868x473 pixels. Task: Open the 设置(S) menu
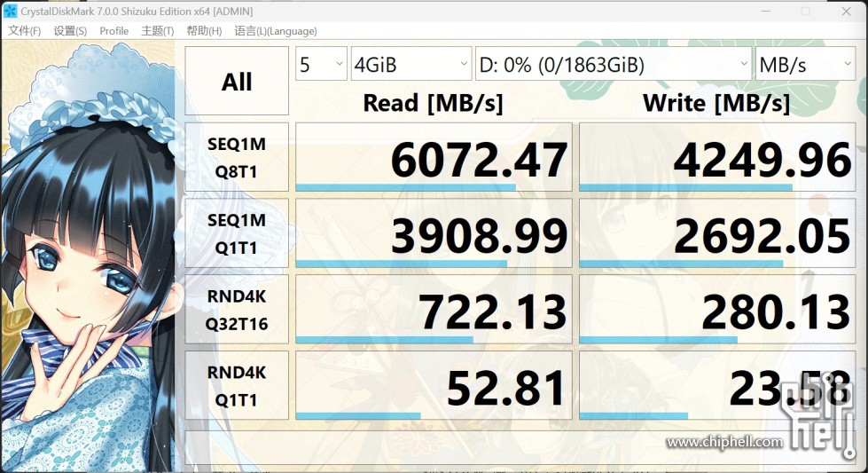(70, 31)
